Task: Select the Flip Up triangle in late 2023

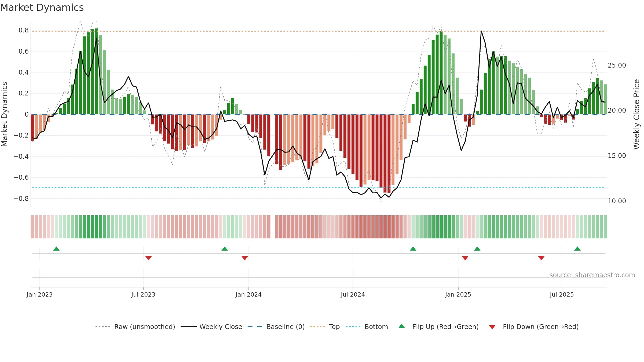Action: click(x=225, y=249)
